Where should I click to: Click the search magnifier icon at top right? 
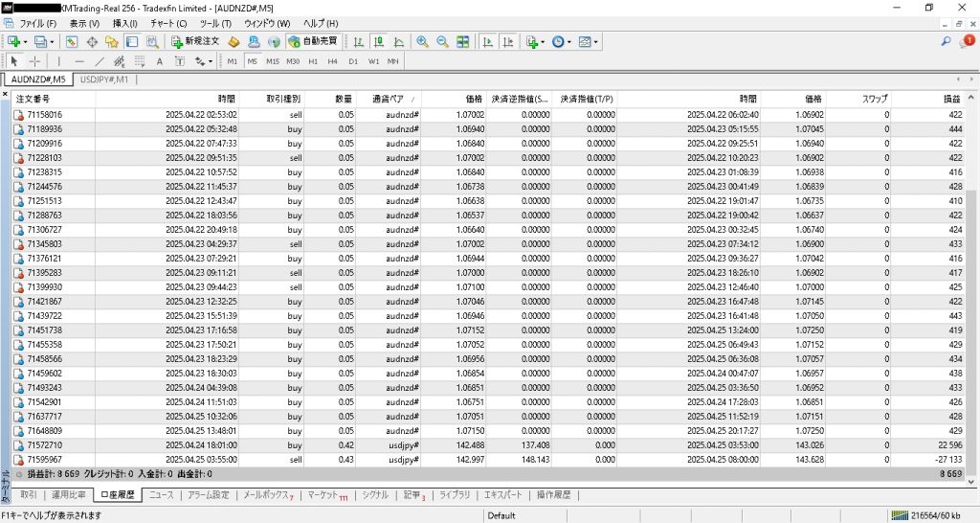[947, 42]
